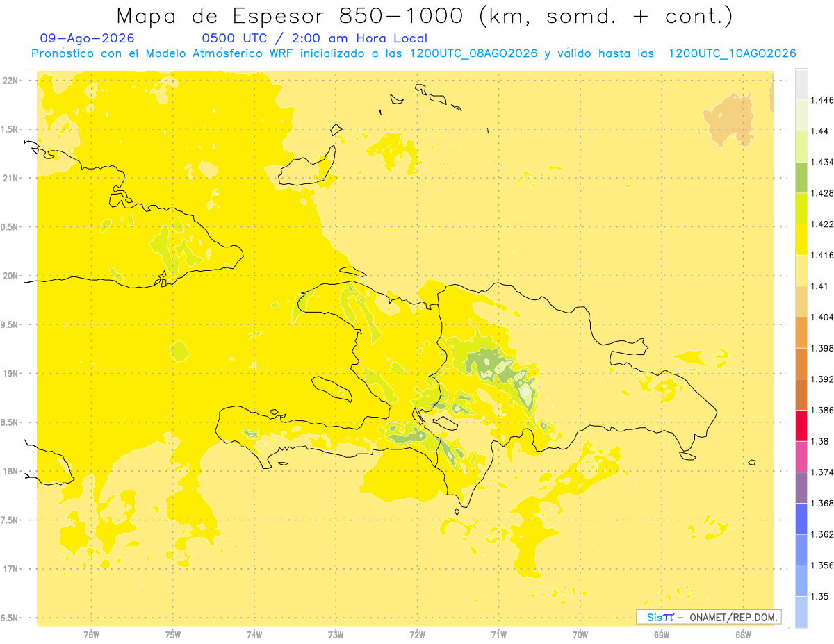
Task: Click the legend value '1.422'
Action: click(823, 224)
